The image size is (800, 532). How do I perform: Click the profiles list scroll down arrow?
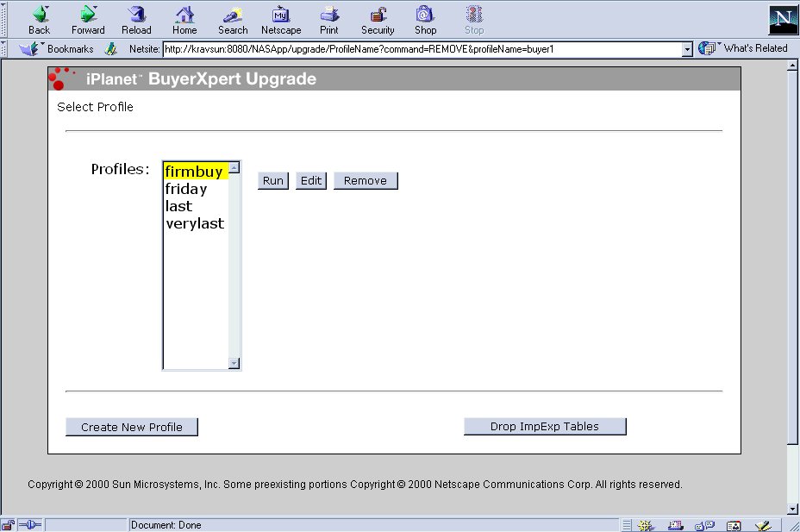[x=234, y=363]
